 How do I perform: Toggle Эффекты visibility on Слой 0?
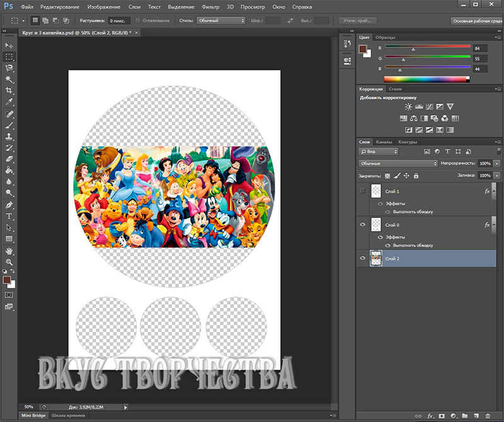(381, 237)
